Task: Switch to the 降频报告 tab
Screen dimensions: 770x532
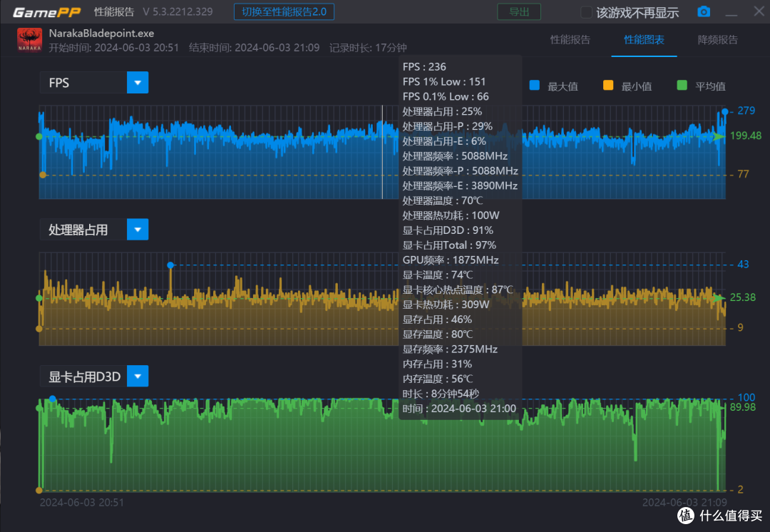Action: tap(717, 40)
